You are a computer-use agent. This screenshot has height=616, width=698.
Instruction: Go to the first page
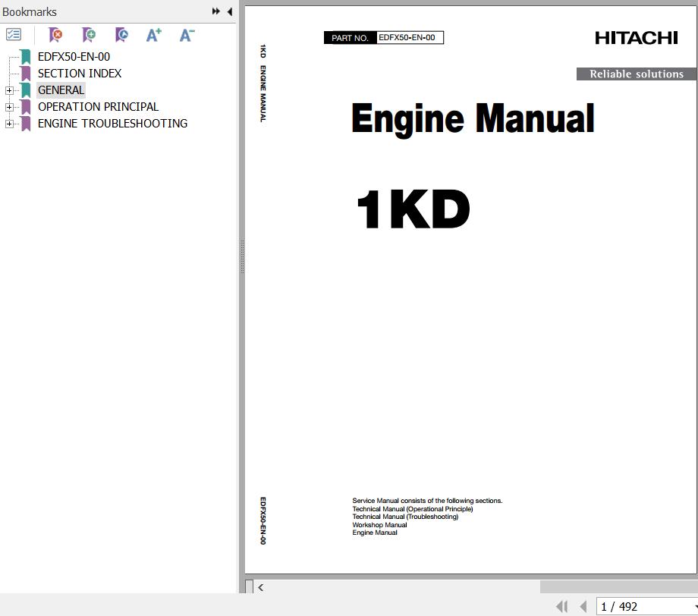[x=561, y=606]
